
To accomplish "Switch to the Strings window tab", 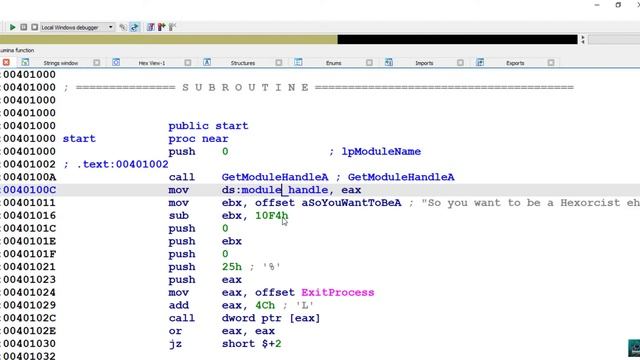I will coord(60,63).
